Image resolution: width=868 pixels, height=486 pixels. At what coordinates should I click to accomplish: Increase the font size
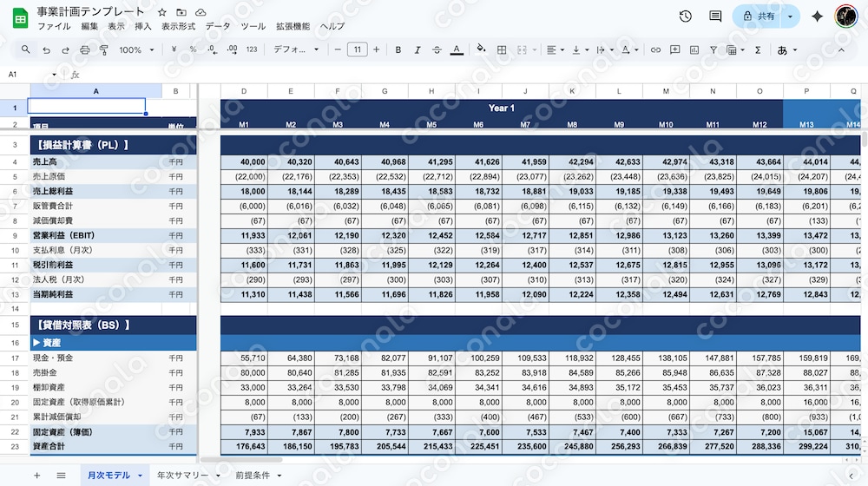point(377,49)
